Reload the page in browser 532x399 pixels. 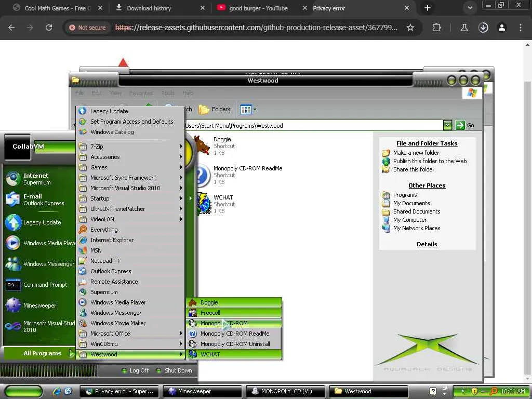point(49,28)
